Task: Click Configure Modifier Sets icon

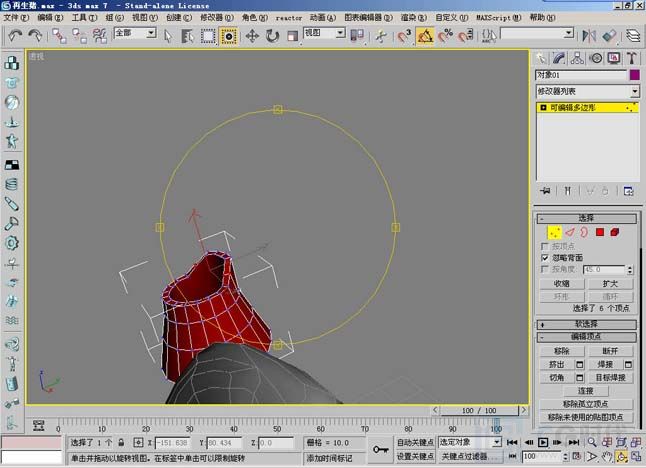Action: coord(628,191)
